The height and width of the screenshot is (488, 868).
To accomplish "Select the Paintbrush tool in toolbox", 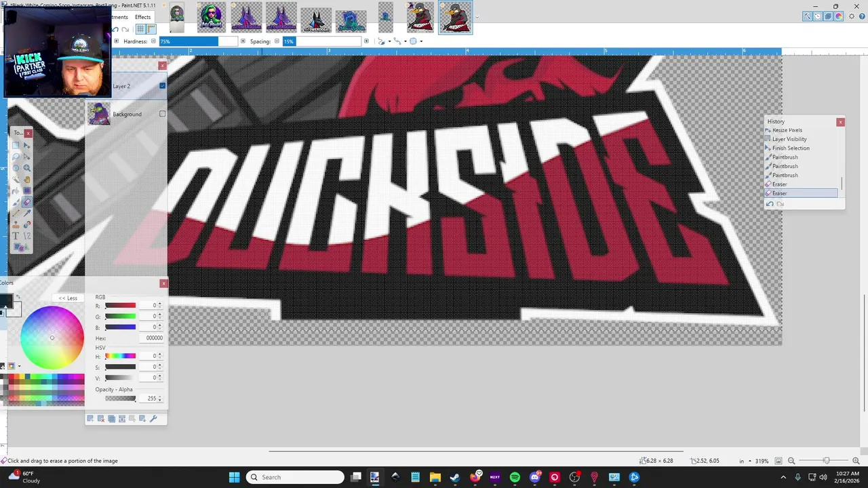I will tap(16, 203).
